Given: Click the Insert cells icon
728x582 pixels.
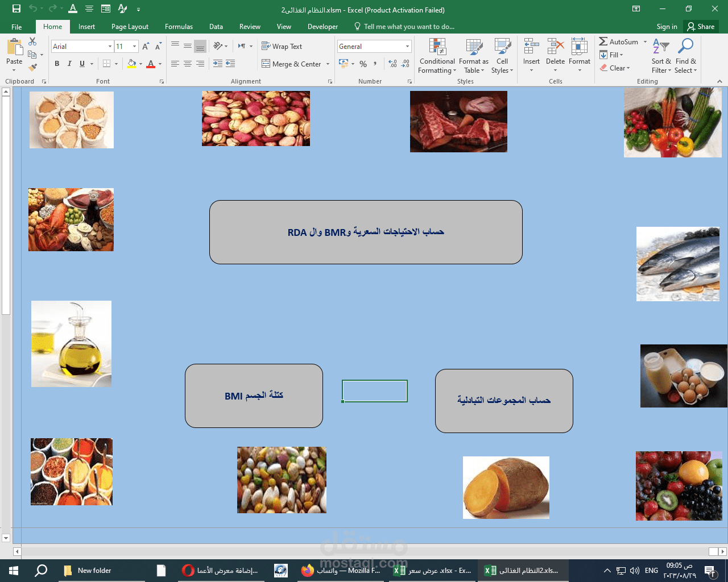Looking at the screenshot, I should pyautogui.click(x=531, y=47).
